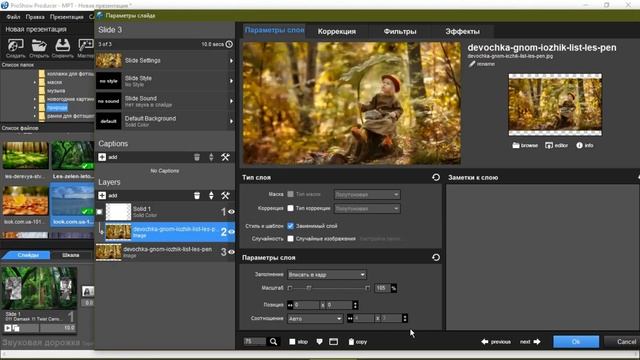Image resolution: width=640 pixels, height=360 pixels.
Task: Select Solid 1 layer thumbnail
Action: coord(118,212)
